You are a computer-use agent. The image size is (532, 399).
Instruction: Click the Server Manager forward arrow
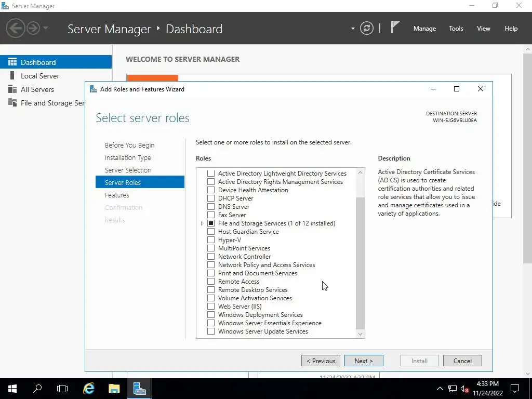pos(33,28)
